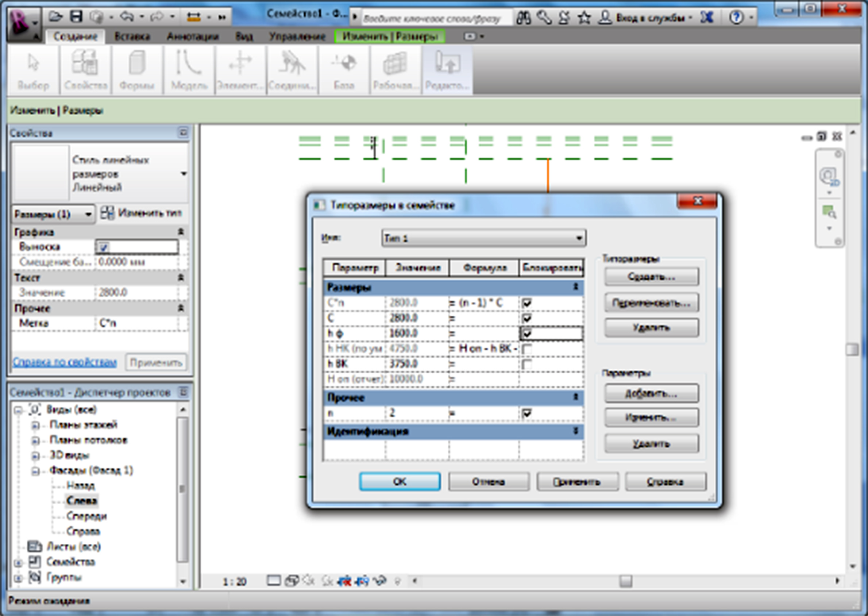
Task: Expand Floor Plans tree node
Action: [x=35, y=425]
